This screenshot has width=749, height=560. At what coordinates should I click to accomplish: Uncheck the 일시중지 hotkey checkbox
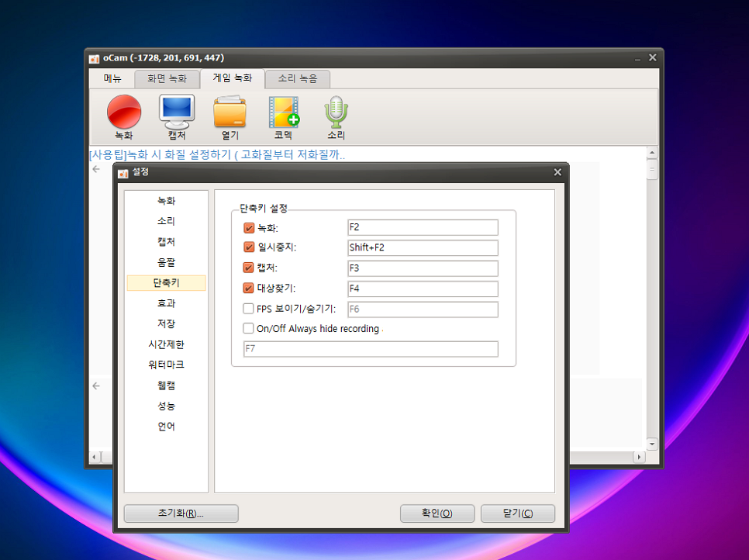(248, 247)
